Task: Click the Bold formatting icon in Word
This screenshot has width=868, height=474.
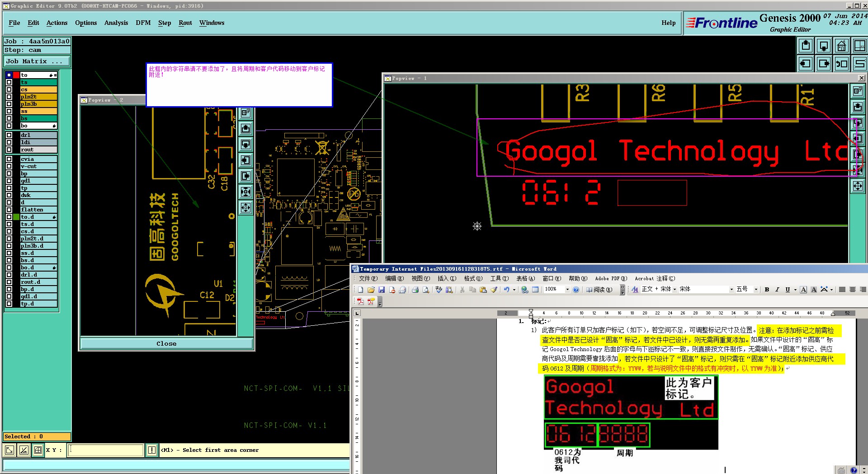Action: [767, 290]
